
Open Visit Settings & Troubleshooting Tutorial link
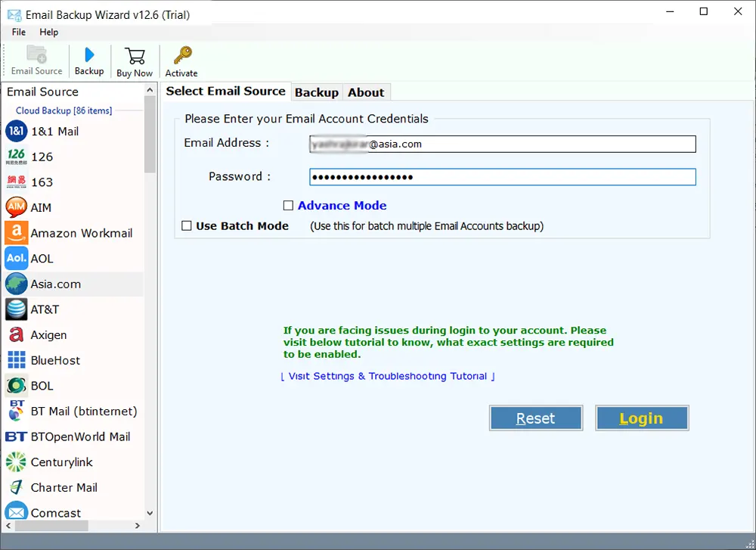coord(388,376)
